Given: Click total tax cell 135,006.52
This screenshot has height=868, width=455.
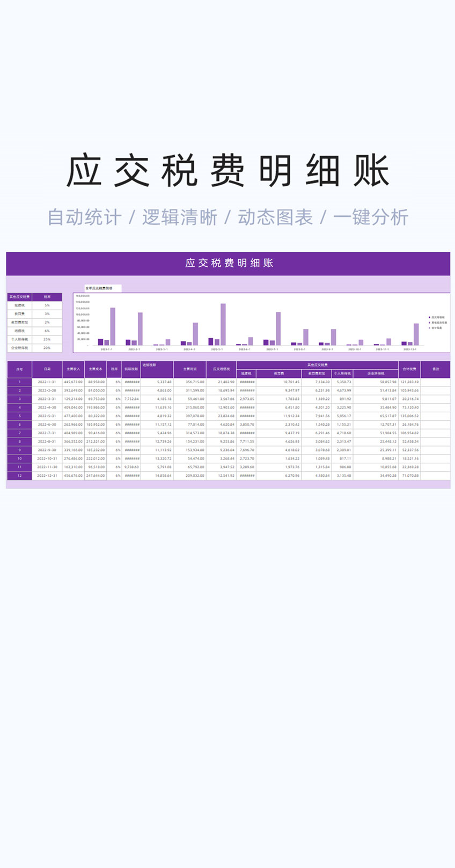Looking at the screenshot, I should click(x=409, y=416).
